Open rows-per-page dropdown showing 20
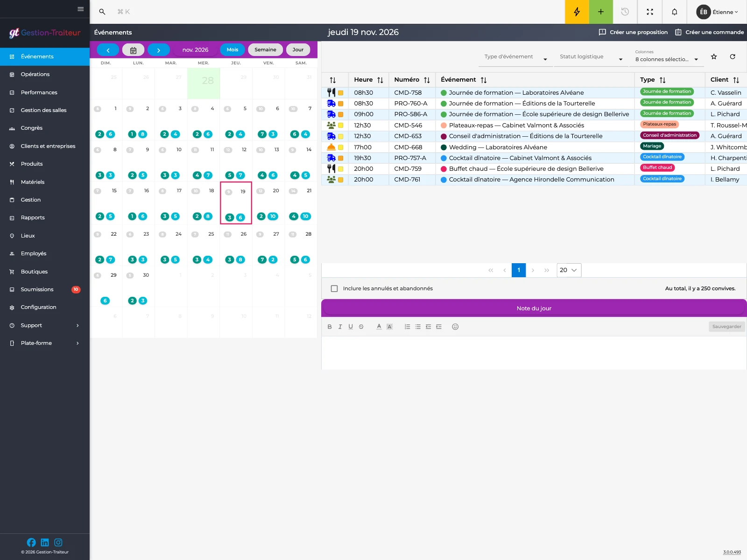This screenshot has width=747, height=560. point(569,270)
